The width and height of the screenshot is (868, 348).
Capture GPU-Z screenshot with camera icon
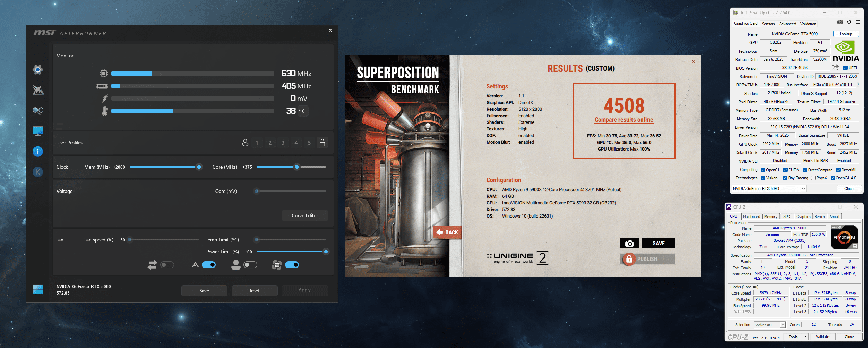click(x=840, y=22)
